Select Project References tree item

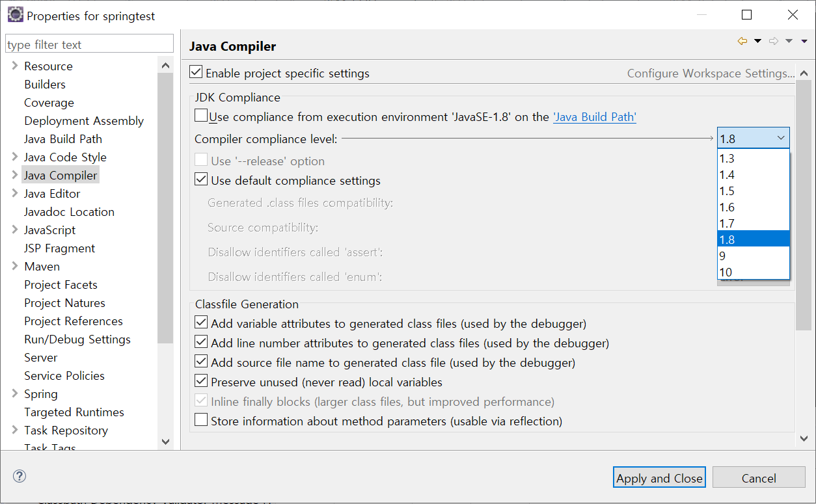[74, 321]
